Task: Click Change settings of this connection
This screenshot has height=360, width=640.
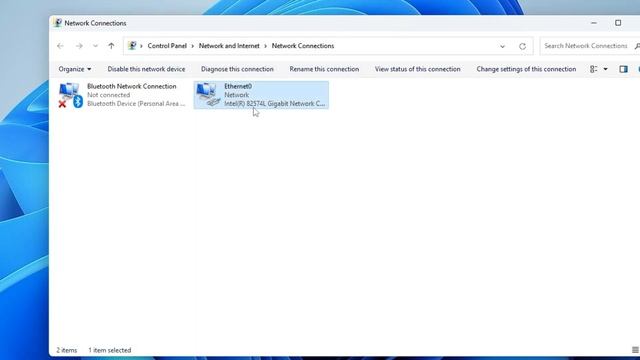Action: 526,69
